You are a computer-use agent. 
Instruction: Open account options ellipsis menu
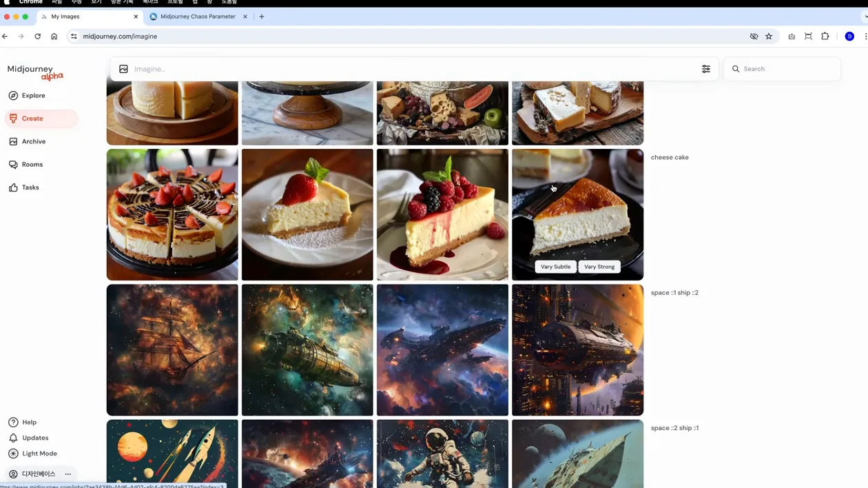(68, 474)
